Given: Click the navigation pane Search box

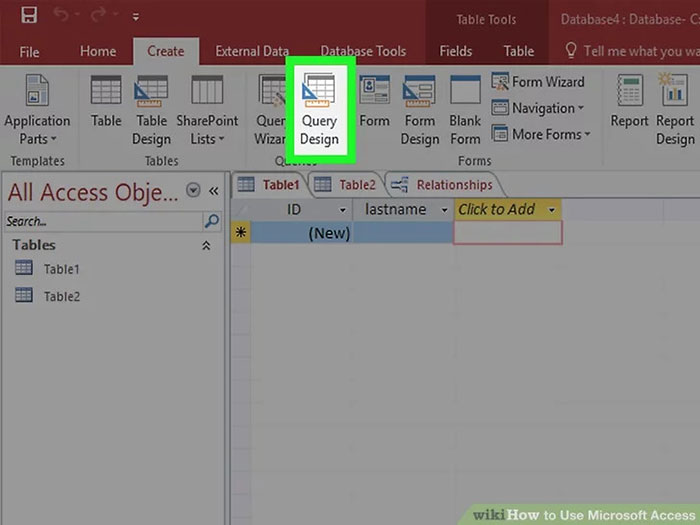Looking at the screenshot, I should pyautogui.click(x=103, y=221).
